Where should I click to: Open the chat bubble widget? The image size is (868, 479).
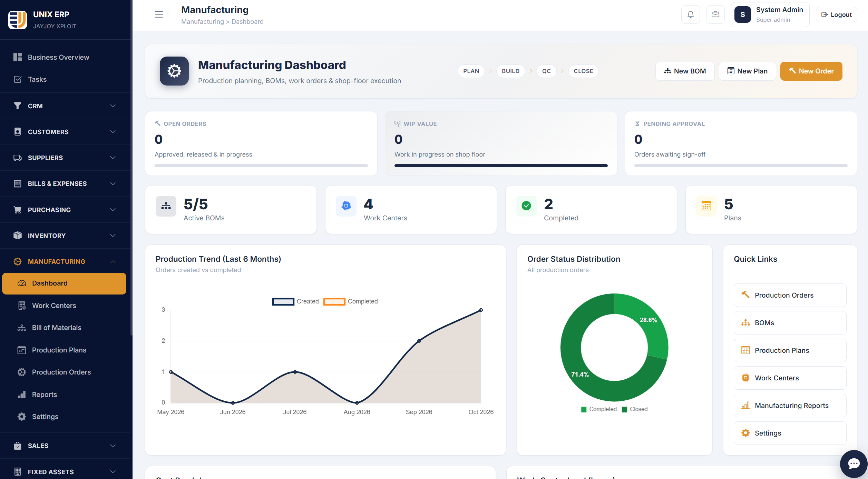pos(854,464)
